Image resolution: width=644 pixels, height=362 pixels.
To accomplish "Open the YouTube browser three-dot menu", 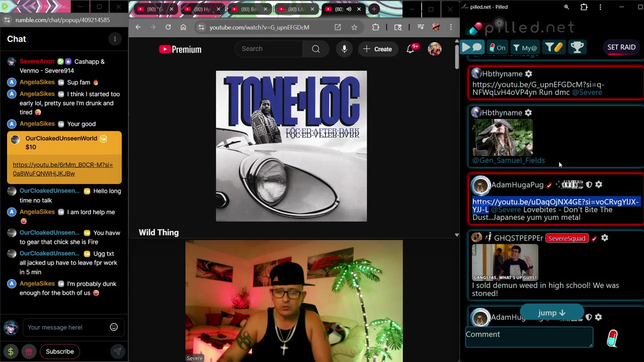I will 451,27.
